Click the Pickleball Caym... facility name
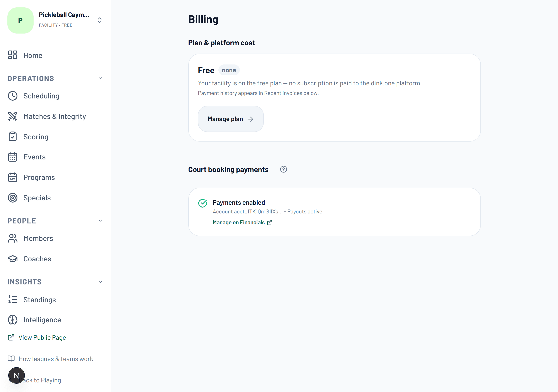Viewport: 558px width, 392px height. click(64, 15)
